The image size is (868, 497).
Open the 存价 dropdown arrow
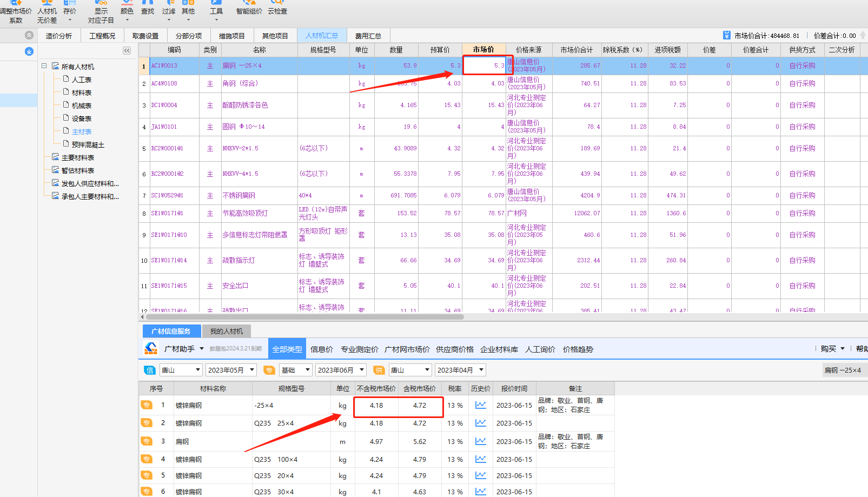point(70,21)
